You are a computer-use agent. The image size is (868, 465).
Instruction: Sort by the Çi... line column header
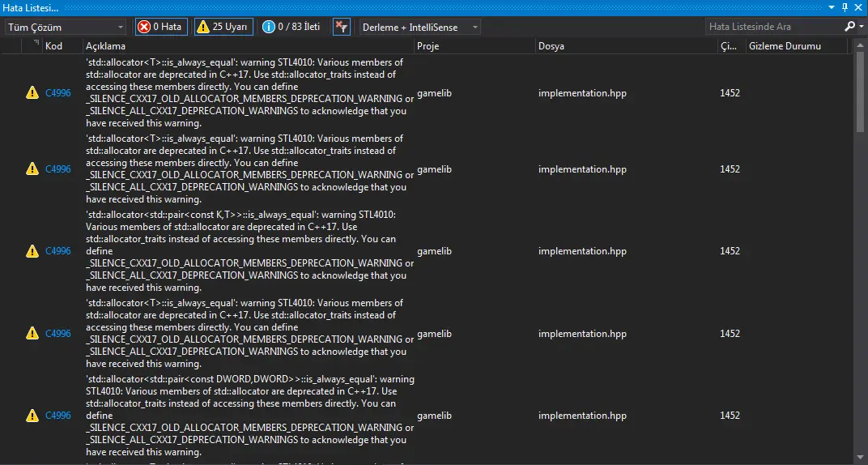point(729,46)
